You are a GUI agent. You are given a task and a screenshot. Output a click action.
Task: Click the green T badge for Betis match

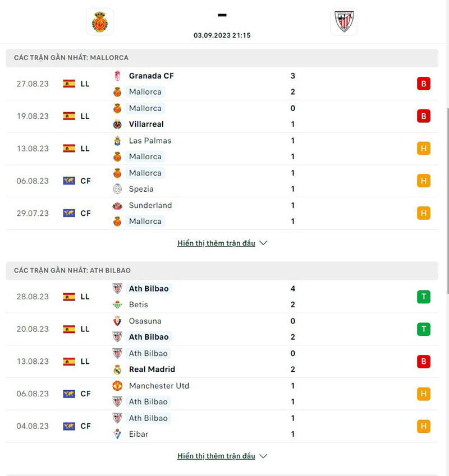pos(423,297)
